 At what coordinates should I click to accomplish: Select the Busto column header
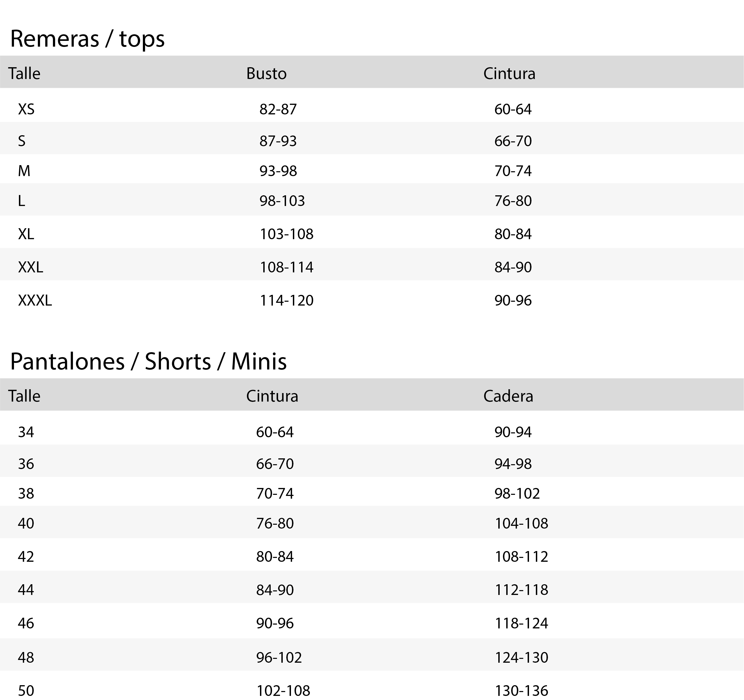click(x=266, y=73)
